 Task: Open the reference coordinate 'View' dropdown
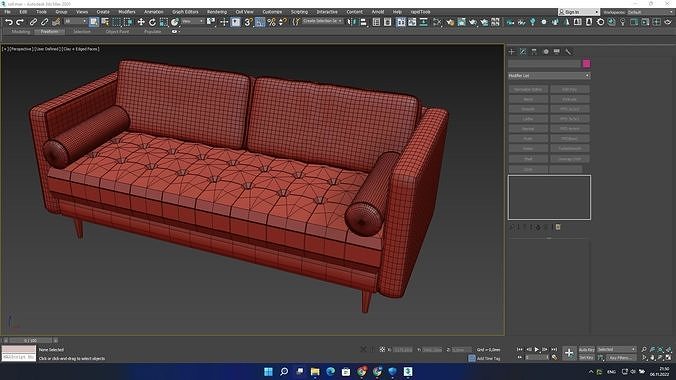(193, 21)
